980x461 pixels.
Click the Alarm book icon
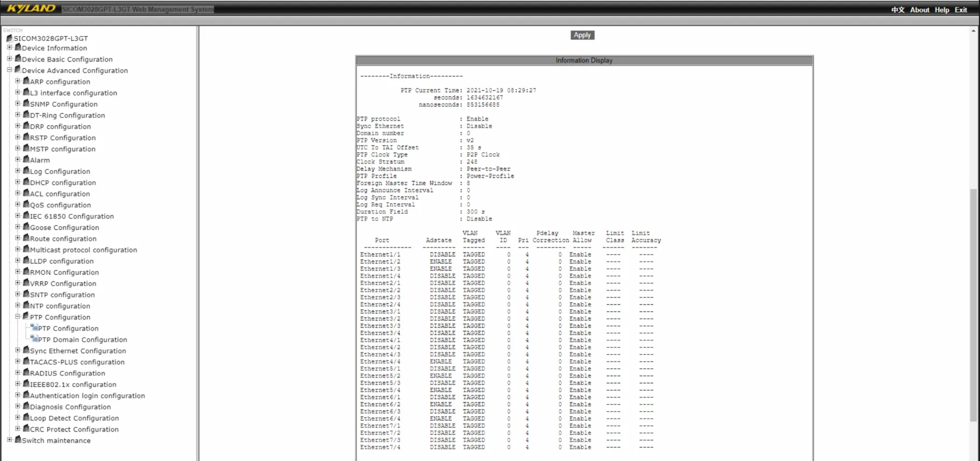pyautogui.click(x=26, y=160)
